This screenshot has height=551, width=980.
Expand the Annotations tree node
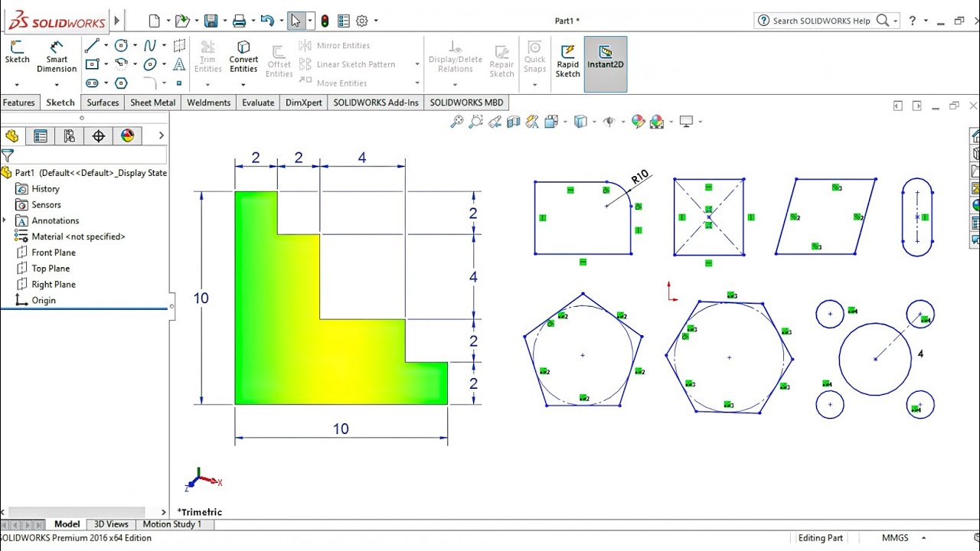pos(5,220)
